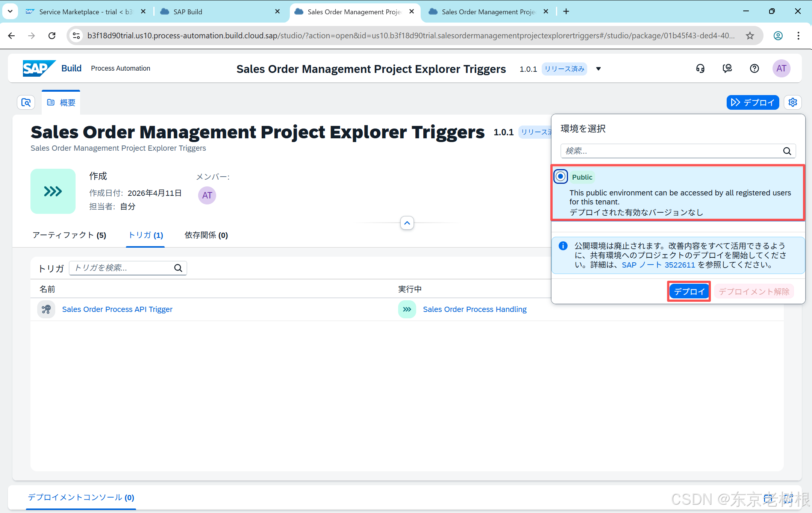This screenshot has height=513, width=812.
Task: Open the Sales Order Process Handling link
Action: (475, 309)
